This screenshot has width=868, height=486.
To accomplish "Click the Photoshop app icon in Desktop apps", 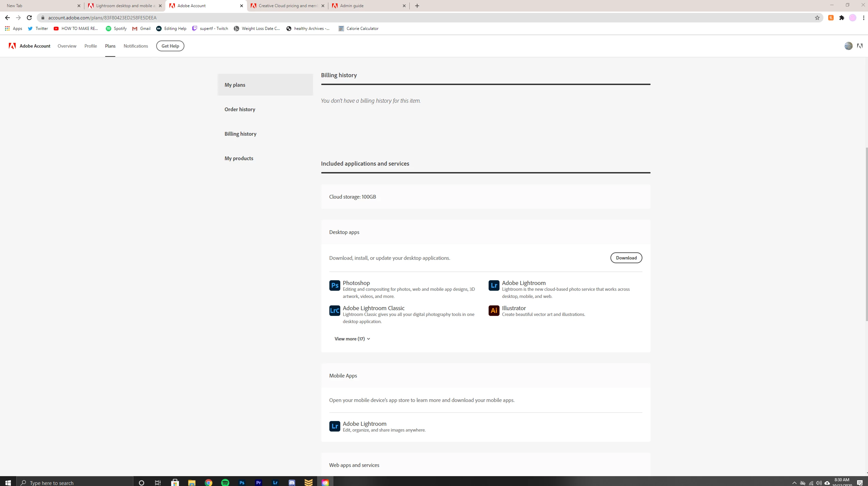I will tap(334, 285).
